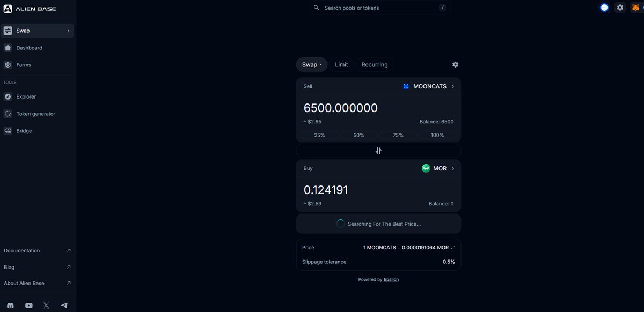Switch to the Recurring tab
Viewport: 644px width, 312px height.
click(375, 64)
